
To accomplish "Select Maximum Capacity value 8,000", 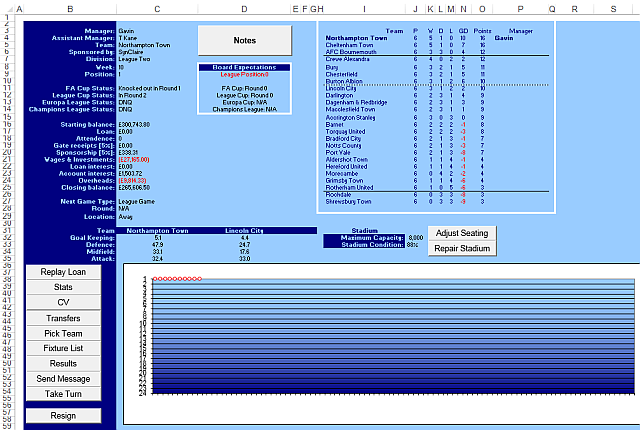I will coord(416,238).
